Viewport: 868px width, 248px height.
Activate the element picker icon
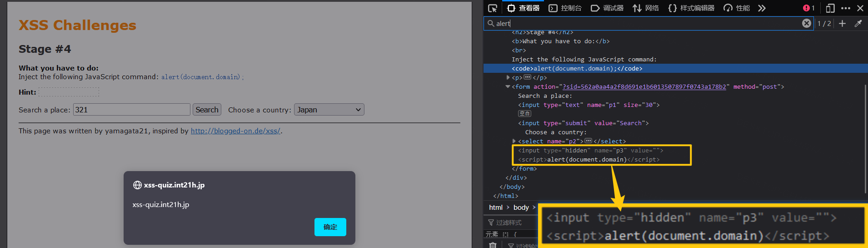(x=493, y=8)
